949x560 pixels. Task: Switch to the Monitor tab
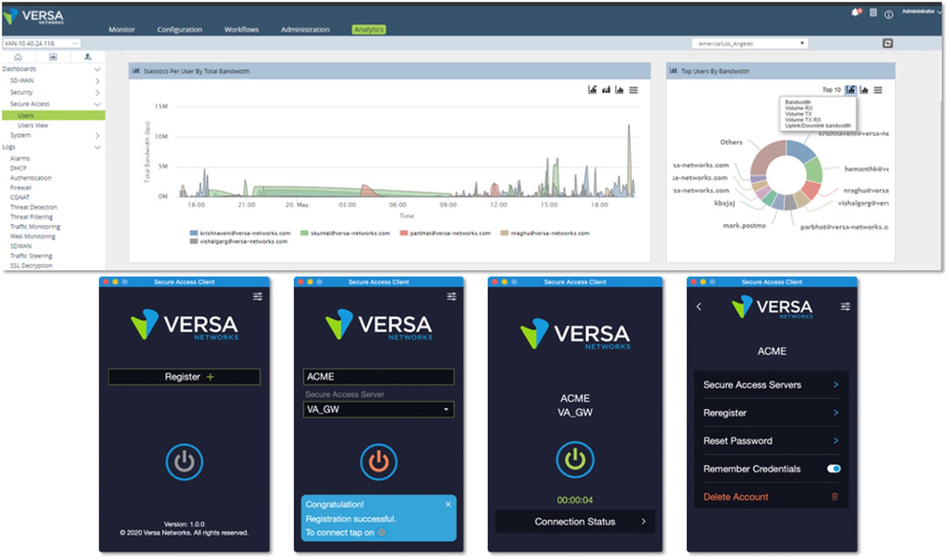pyautogui.click(x=122, y=30)
